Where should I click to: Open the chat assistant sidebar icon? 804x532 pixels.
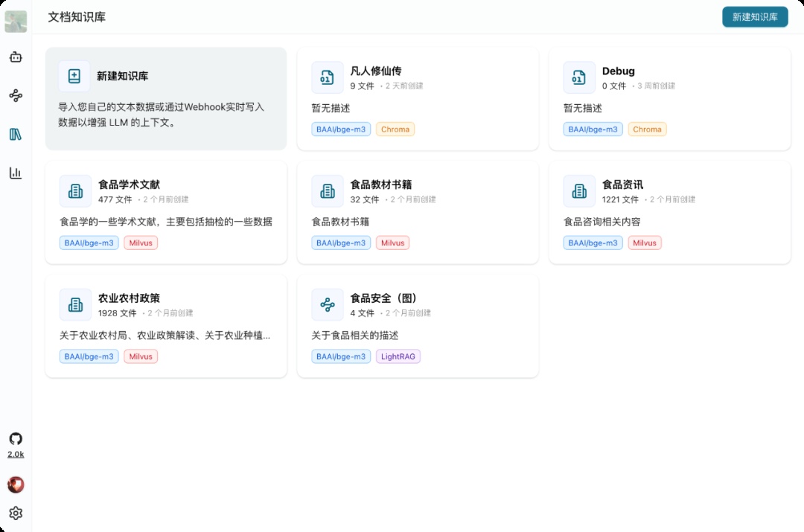tap(16, 57)
